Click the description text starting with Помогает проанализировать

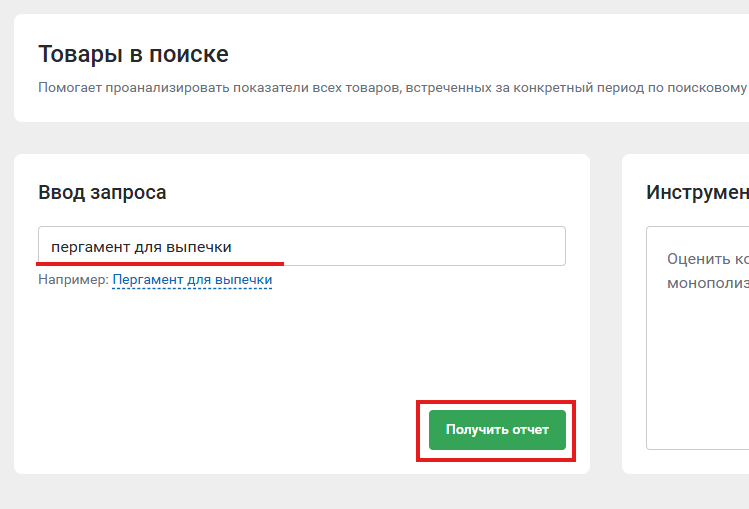point(392,88)
